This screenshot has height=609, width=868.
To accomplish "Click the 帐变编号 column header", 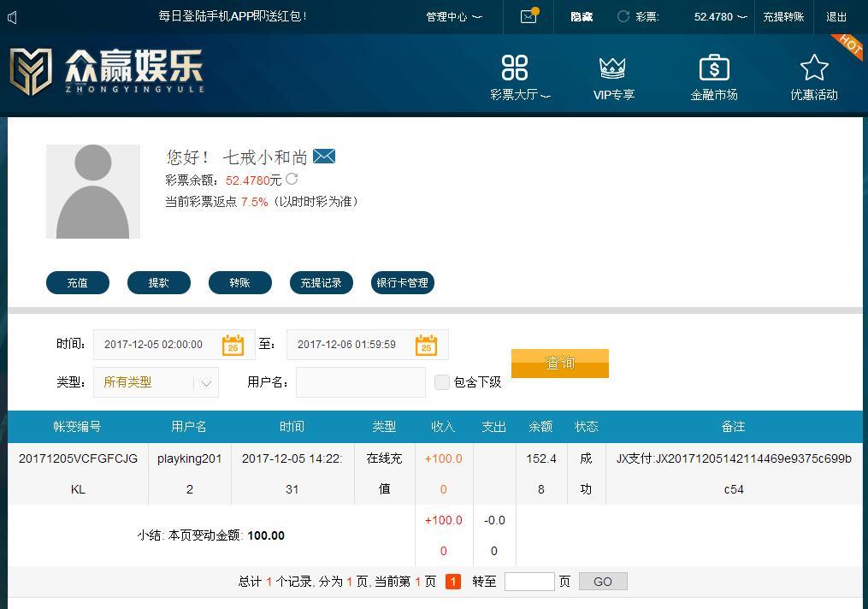I will click(x=77, y=426).
